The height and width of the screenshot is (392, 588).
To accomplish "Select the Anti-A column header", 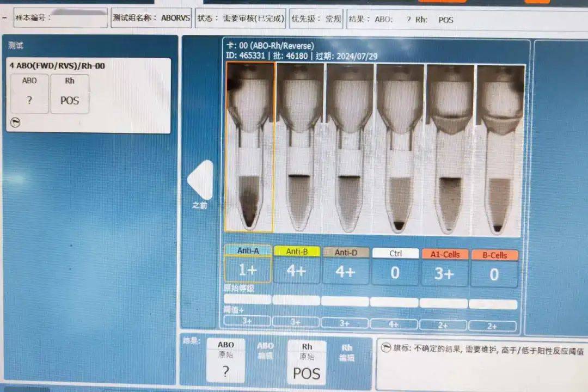I will pos(247,252).
